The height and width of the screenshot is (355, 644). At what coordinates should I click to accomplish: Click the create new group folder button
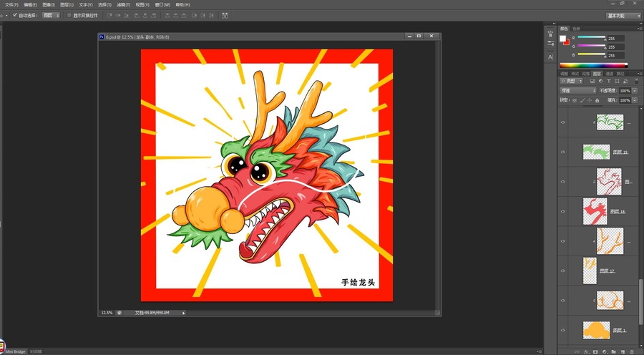[614, 352]
